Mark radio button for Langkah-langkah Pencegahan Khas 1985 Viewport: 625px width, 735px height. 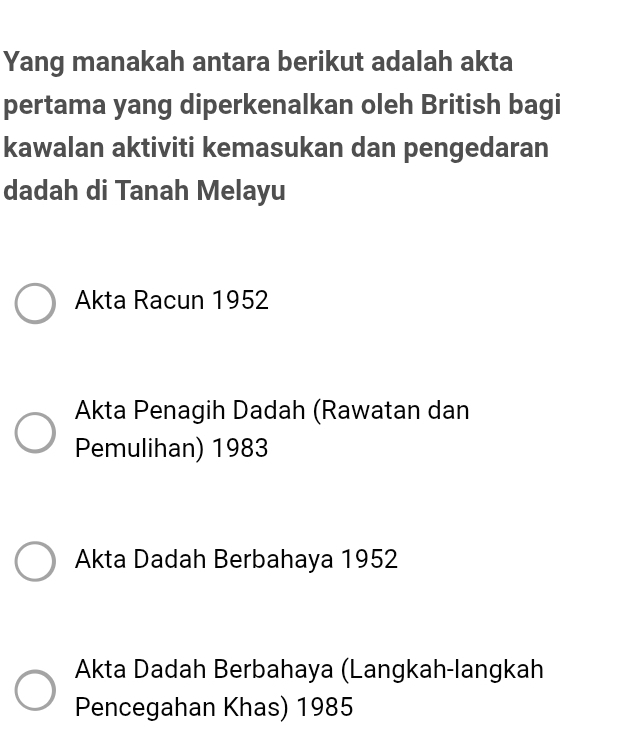[x=35, y=690]
